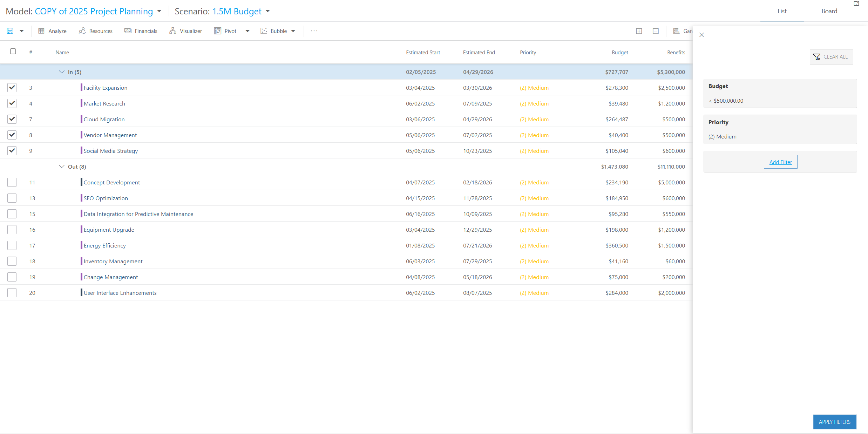Viewport: 868px width, 434px height.
Task: Open the Bubble chart view
Action: coord(274,31)
